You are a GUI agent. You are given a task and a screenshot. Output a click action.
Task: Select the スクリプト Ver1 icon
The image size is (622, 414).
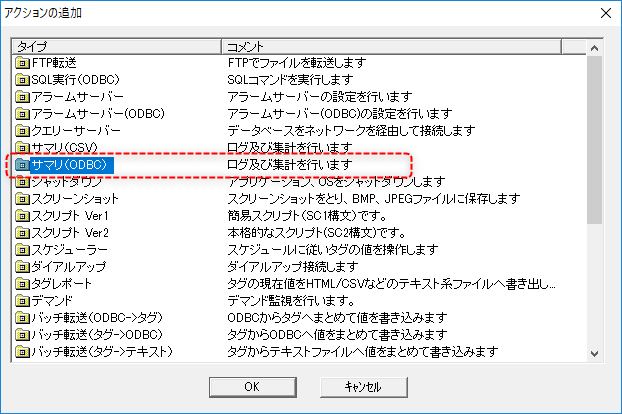[x=23, y=216]
